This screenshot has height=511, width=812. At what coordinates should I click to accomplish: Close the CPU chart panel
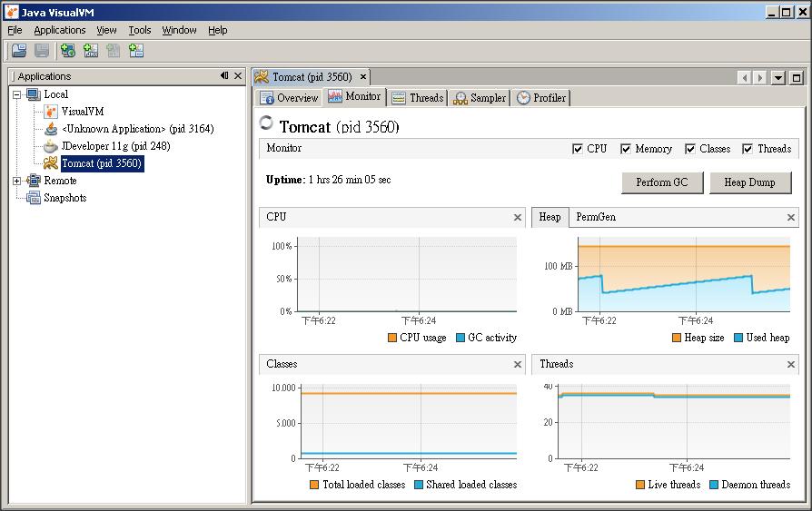pos(518,218)
